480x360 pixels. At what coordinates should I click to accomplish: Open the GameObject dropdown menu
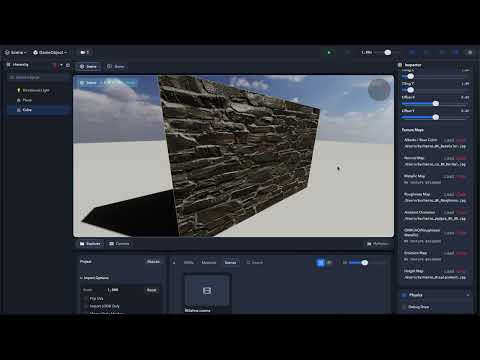point(50,52)
